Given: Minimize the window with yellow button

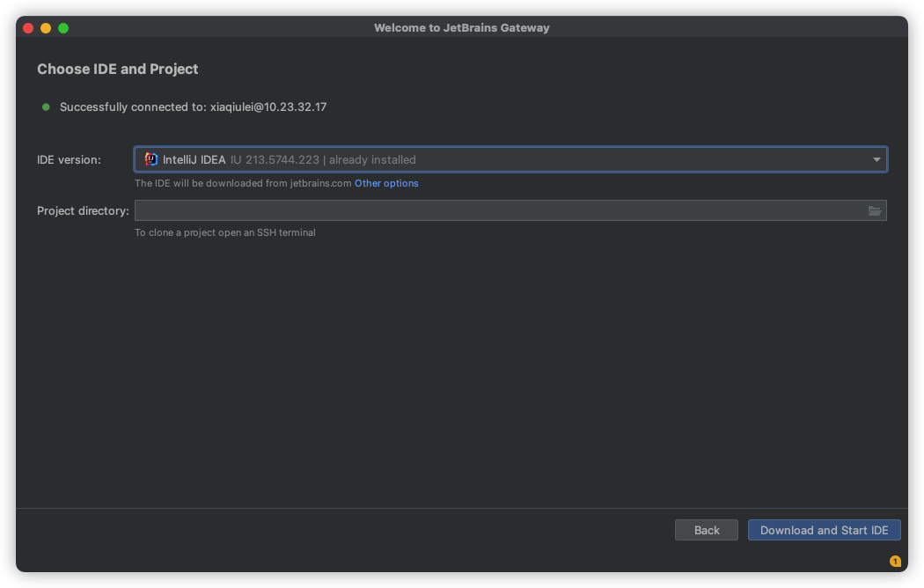Looking at the screenshot, I should click(46, 27).
